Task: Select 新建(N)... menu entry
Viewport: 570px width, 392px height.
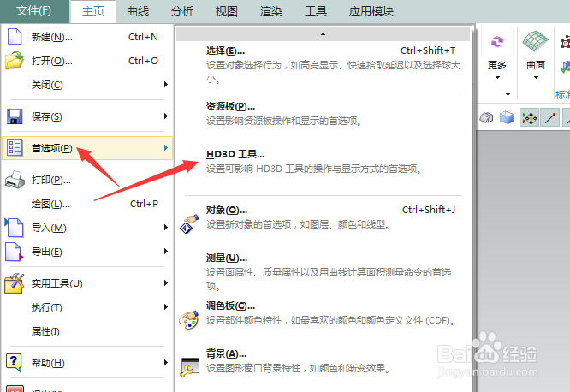Action: [x=87, y=37]
